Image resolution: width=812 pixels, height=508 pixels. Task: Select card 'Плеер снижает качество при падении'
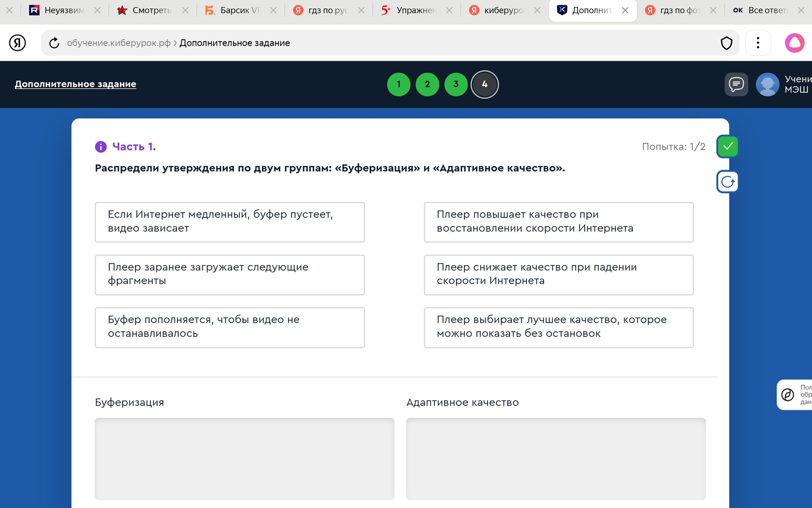pos(559,275)
